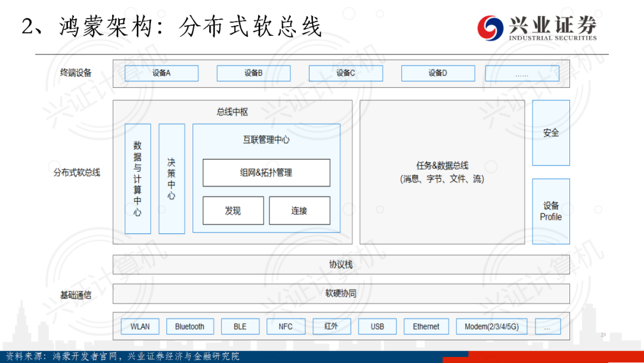Click the 组网&拓扑管理 box
The height and width of the screenshot is (363, 644).
point(266,173)
